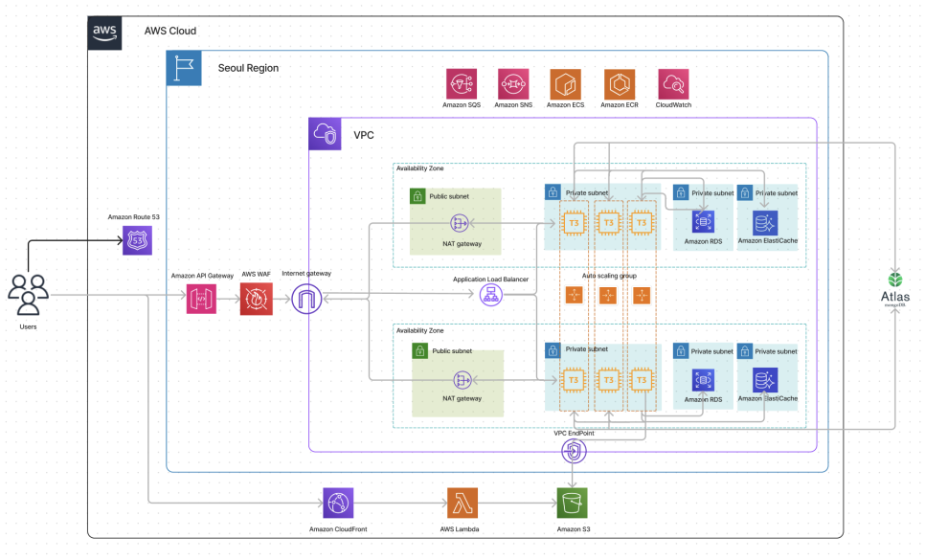Viewport: 925px width, 560px height.
Task: Click Amazon ElastiCache in the upper Availability Zone
Action: [x=766, y=222]
